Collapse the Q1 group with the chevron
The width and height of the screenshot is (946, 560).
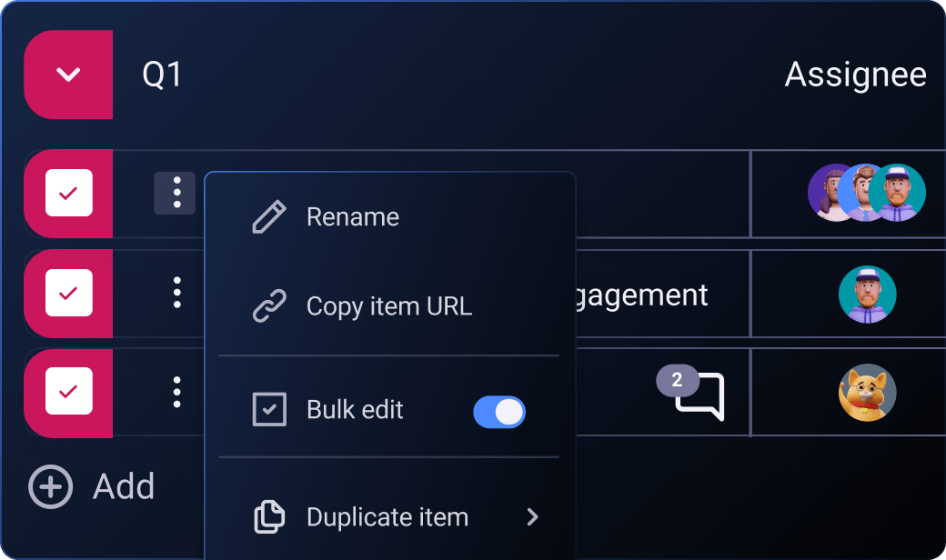coord(68,75)
